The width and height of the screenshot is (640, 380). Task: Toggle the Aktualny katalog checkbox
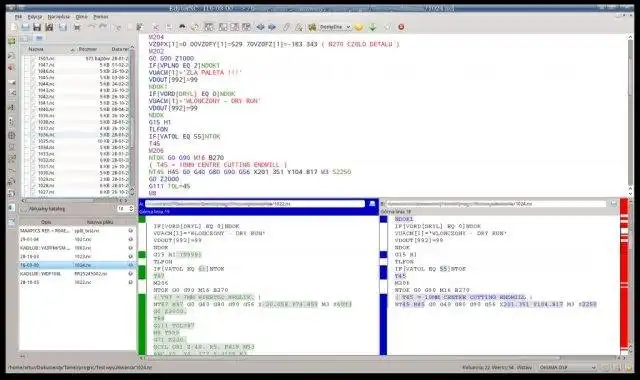point(24,209)
